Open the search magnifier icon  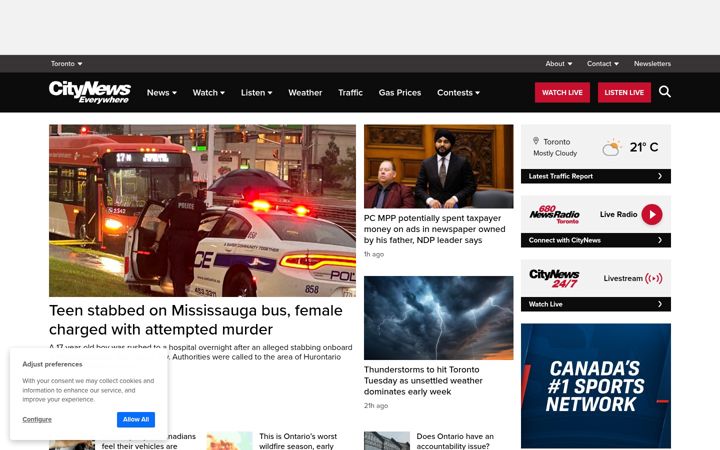pyautogui.click(x=664, y=92)
